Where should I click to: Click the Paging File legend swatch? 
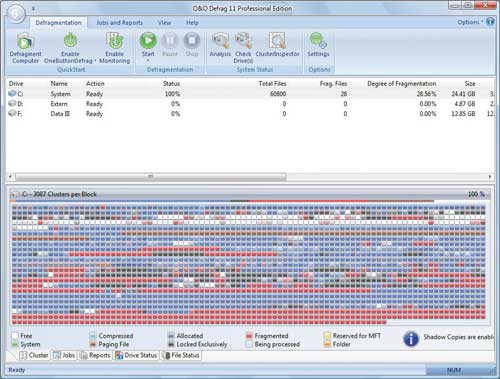(x=93, y=344)
